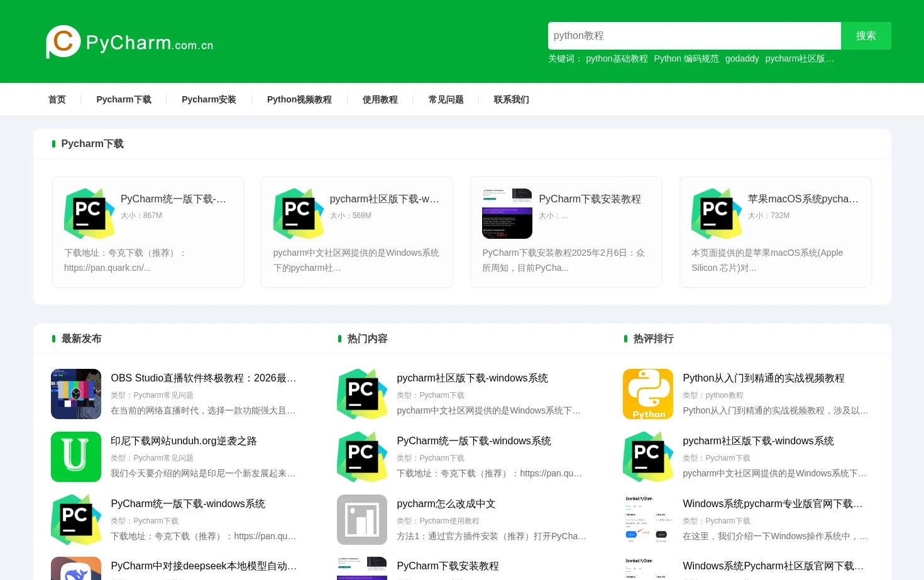Open the 联系我们 navigation menu item
The image size is (924, 580).
click(512, 99)
